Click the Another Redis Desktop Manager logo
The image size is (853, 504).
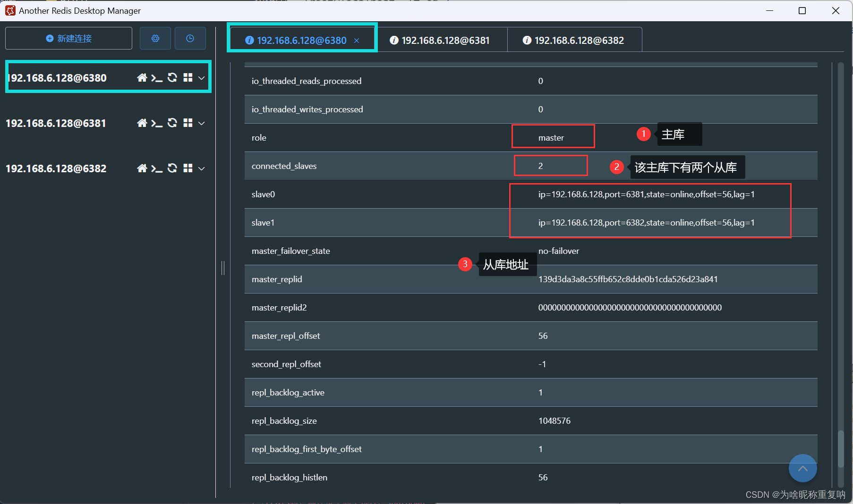10,10
